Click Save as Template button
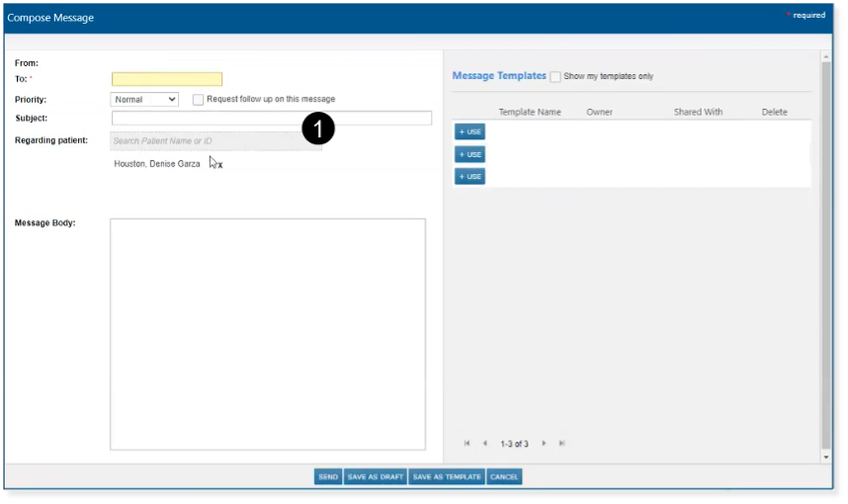 pos(447,476)
